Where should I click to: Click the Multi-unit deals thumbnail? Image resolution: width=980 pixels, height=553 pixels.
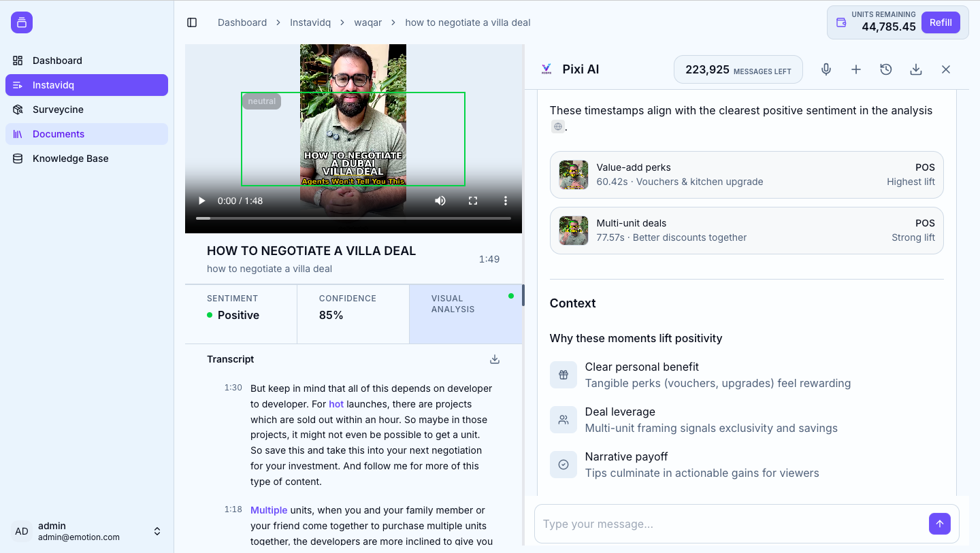pyautogui.click(x=574, y=231)
